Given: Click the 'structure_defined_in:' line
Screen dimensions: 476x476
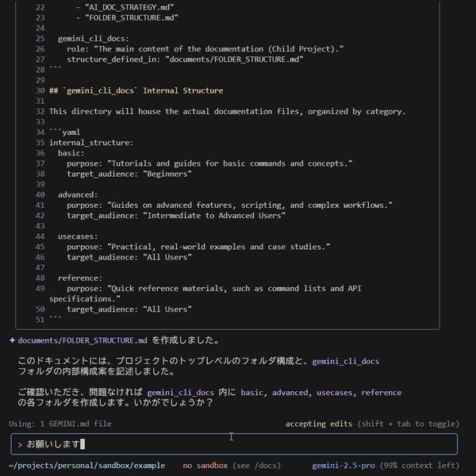Looking at the screenshot, I should click(185, 59).
